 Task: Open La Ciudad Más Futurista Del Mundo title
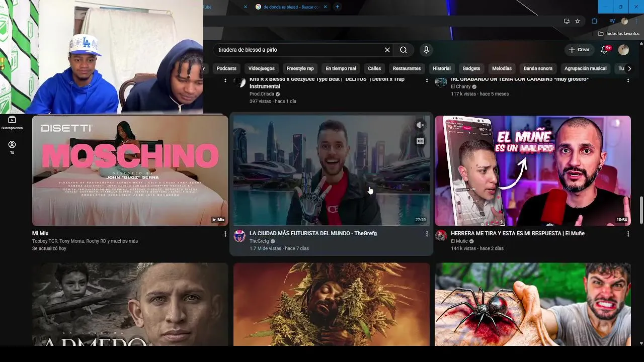(313, 233)
